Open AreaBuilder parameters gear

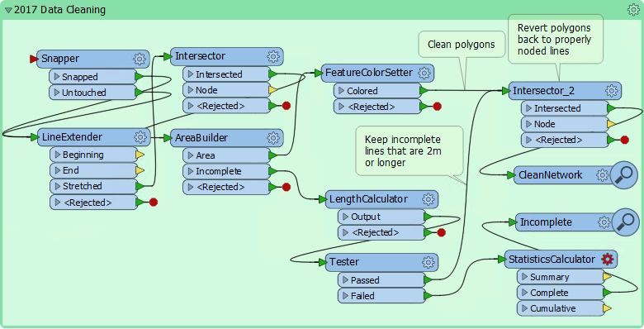(273, 138)
